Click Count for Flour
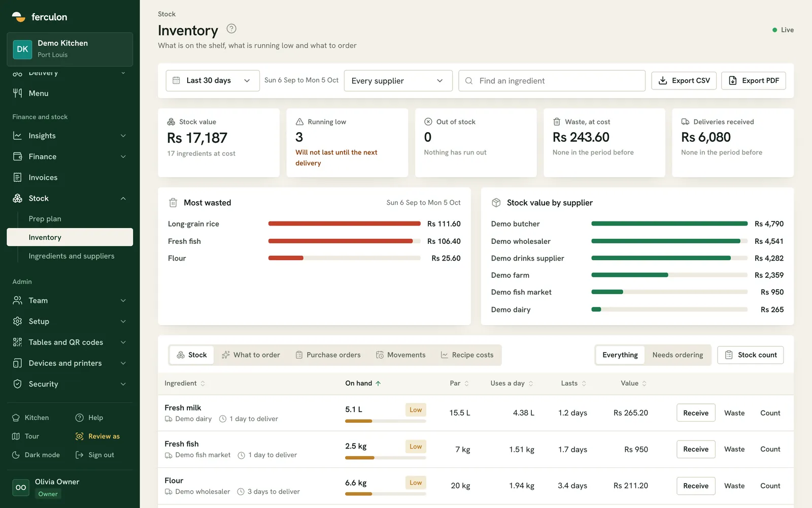812x508 pixels. point(770,486)
